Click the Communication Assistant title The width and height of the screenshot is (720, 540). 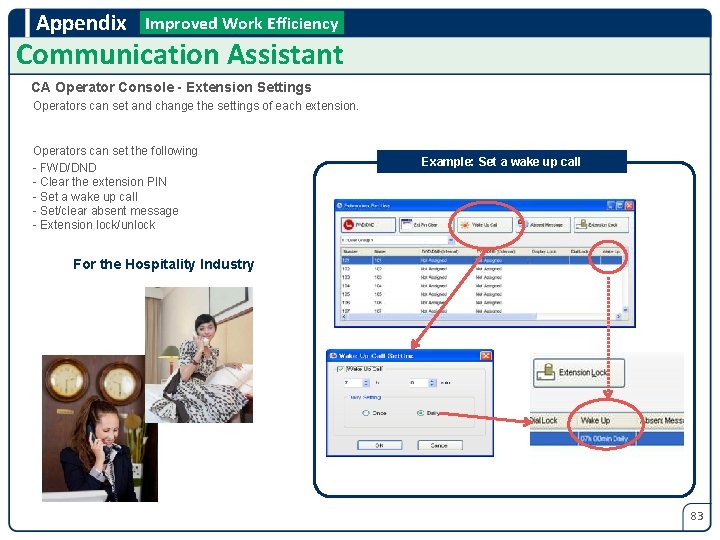tap(180, 55)
